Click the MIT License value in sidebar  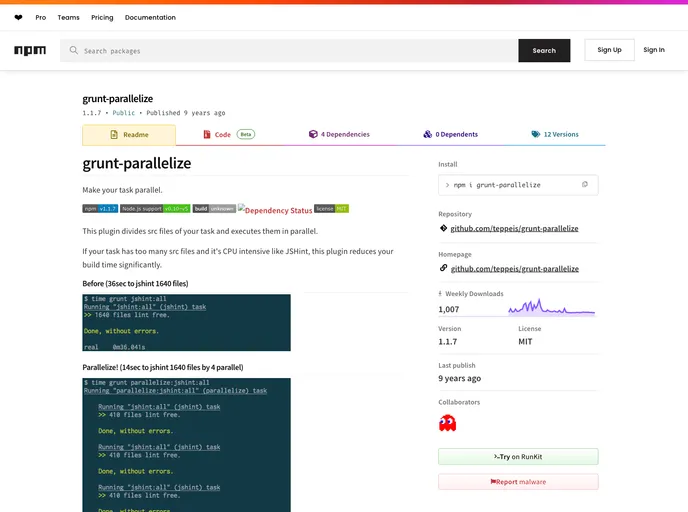pyautogui.click(x=525, y=341)
